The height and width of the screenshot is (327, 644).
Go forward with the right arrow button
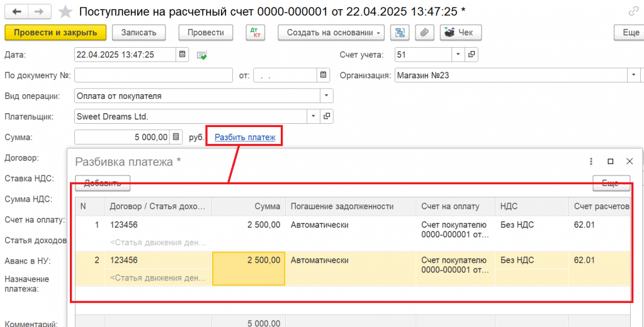pos(40,12)
